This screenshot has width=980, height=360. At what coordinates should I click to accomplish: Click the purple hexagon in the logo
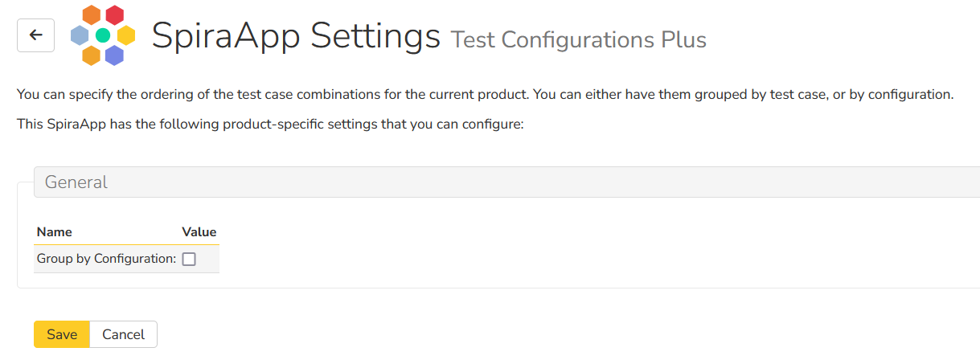pos(115,55)
